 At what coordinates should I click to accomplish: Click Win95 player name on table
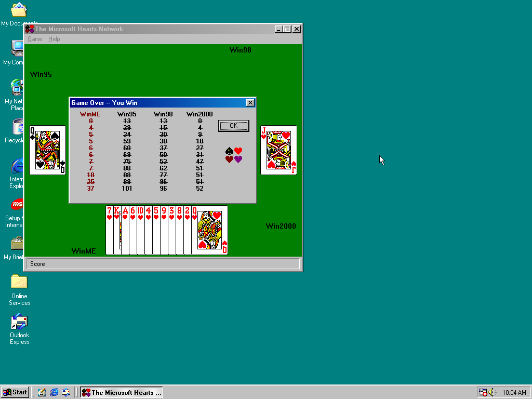pyautogui.click(x=41, y=74)
